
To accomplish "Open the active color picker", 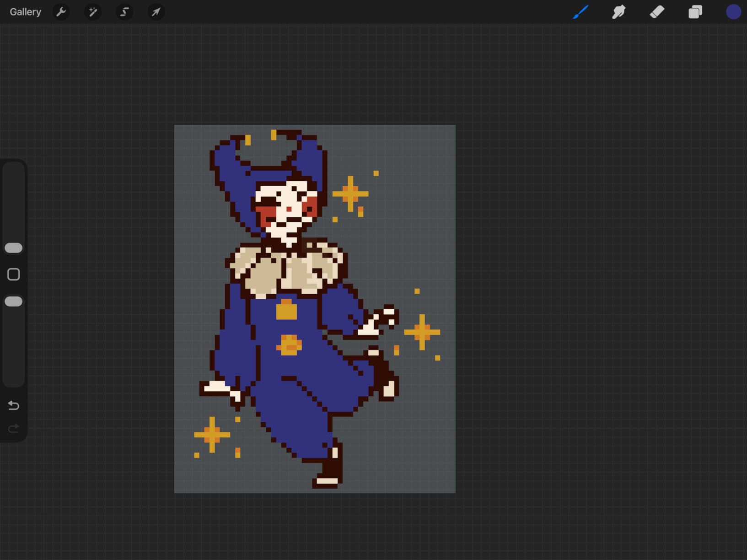I will [x=733, y=12].
